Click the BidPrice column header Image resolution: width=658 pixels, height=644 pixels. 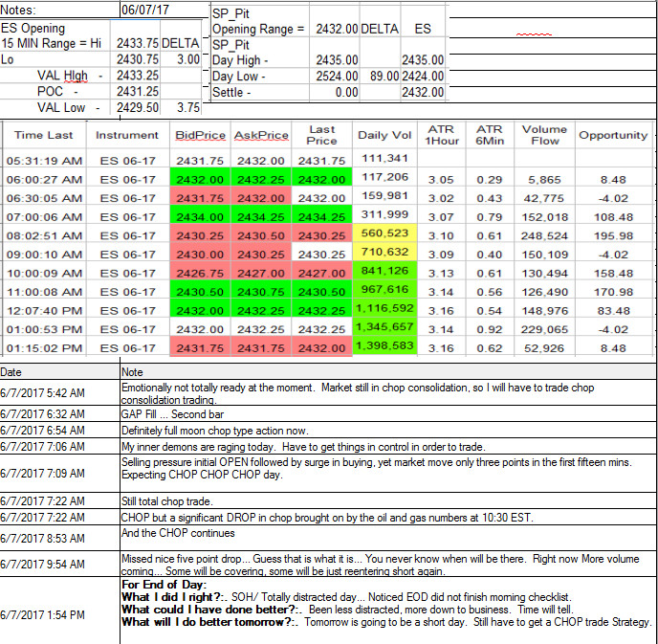200,135
